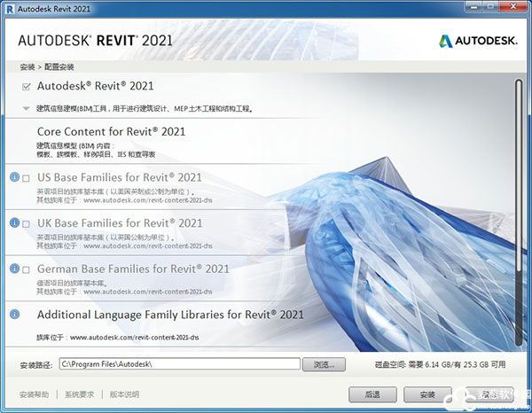The width and height of the screenshot is (532, 413).
Task: Click the 浏览... browse button
Action: [324, 364]
